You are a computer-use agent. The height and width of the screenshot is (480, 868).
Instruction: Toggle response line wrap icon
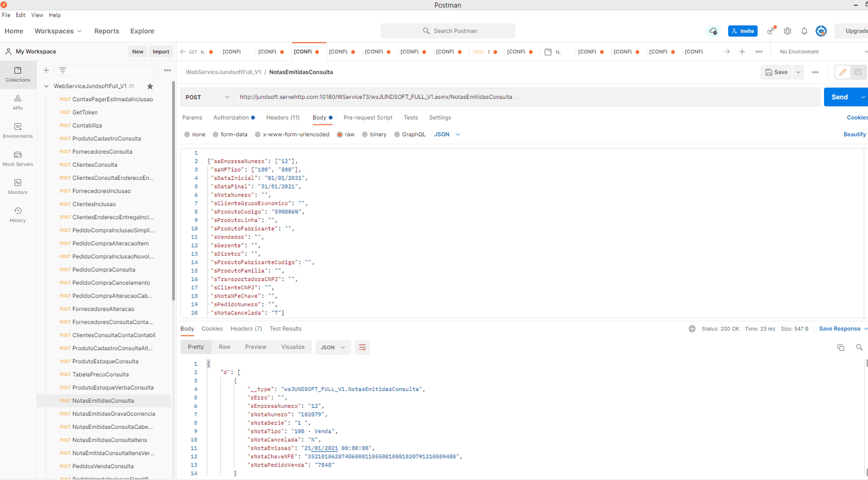pos(362,348)
